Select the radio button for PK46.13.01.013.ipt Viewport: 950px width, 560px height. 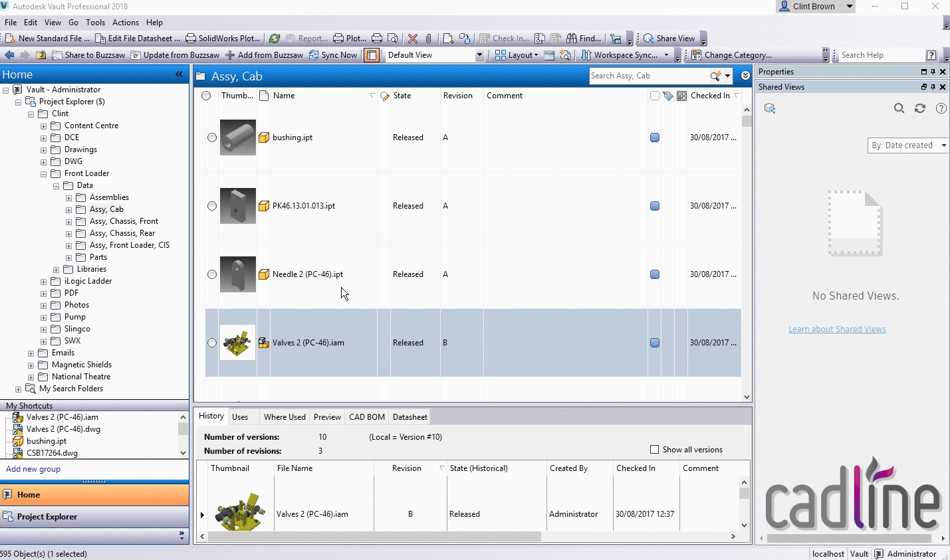[211, 206]
